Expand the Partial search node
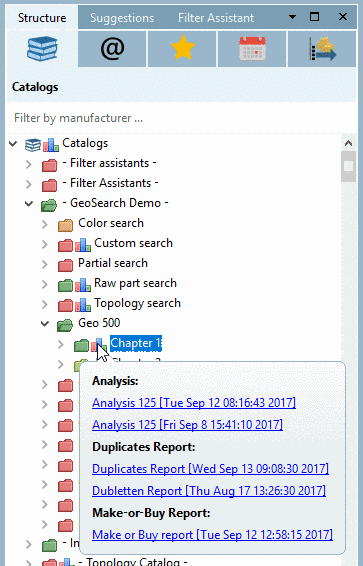The height and width of the screenshot is (566, 363). click(x=45, y=265)
